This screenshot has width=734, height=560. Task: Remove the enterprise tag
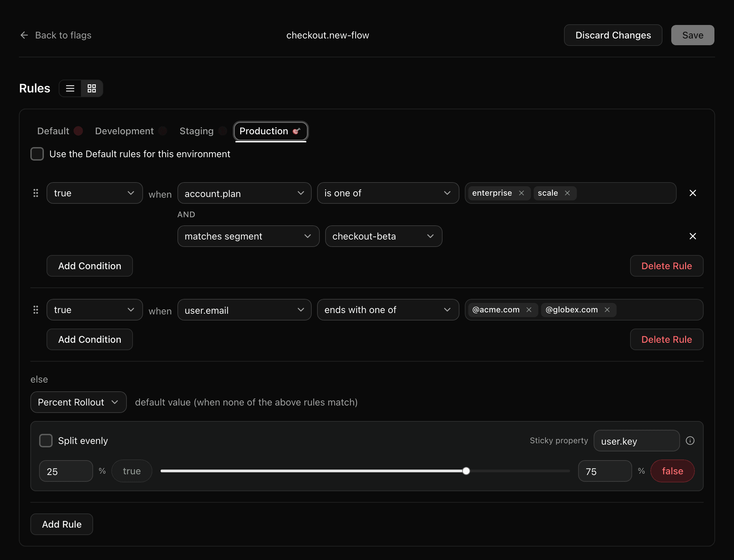pos(521,193)
